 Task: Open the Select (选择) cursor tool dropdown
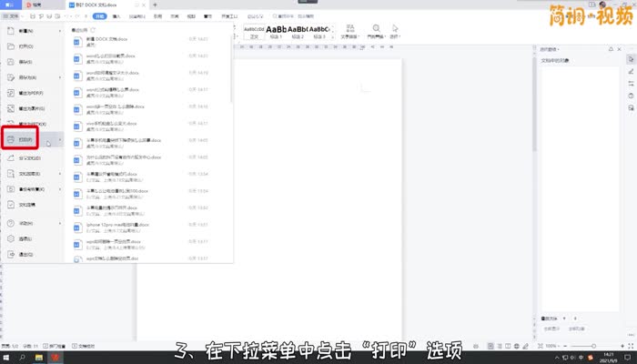click(395, 32)
